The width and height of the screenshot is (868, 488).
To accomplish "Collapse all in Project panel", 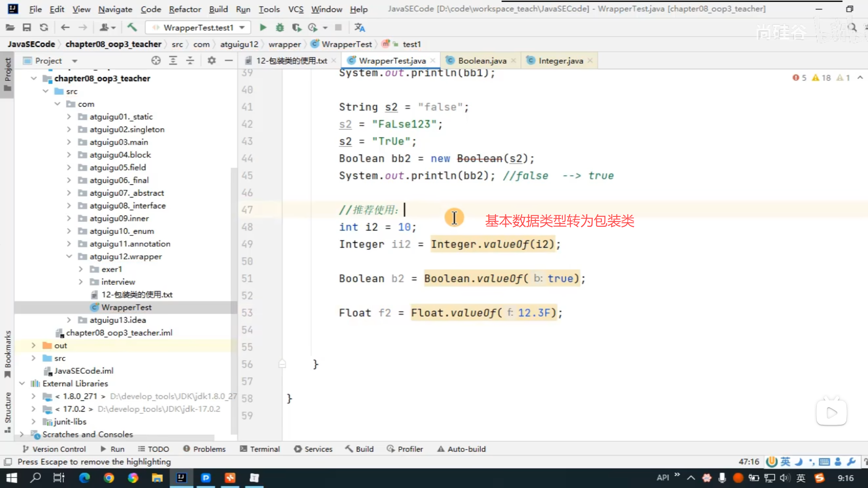I will (190, 61).
